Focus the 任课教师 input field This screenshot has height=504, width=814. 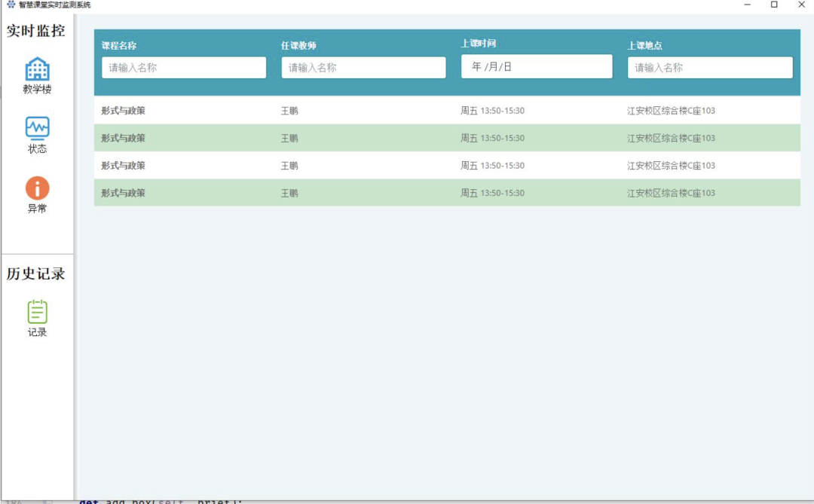363,68
